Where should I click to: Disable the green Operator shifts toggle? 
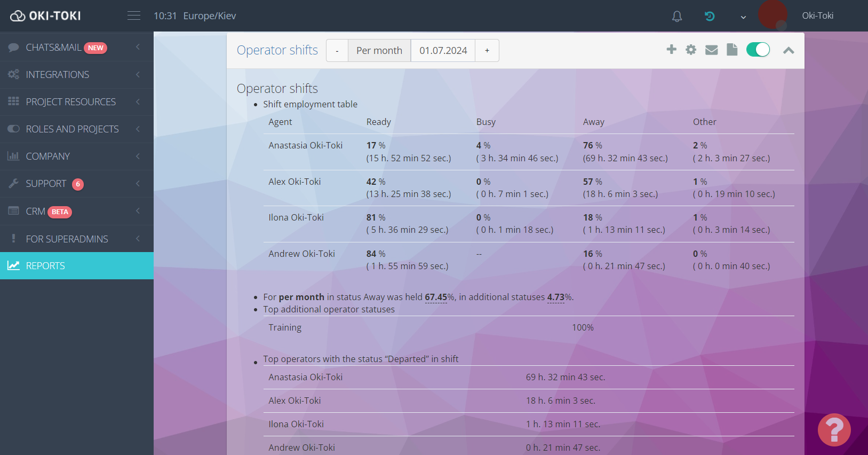pyautogui.click(x=758, y=50)
